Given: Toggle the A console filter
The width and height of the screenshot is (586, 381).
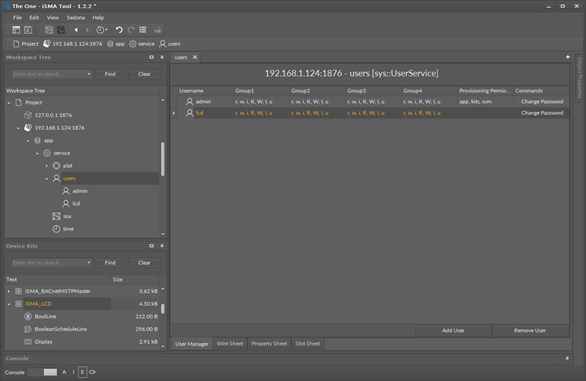Looking at the screenshot, I should pyautogui.click(x=64, y=372).
